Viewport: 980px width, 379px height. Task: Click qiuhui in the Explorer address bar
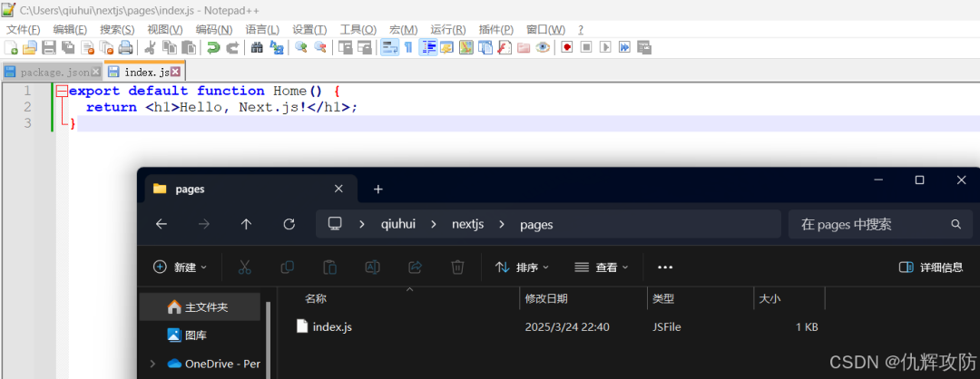(398, 224)
